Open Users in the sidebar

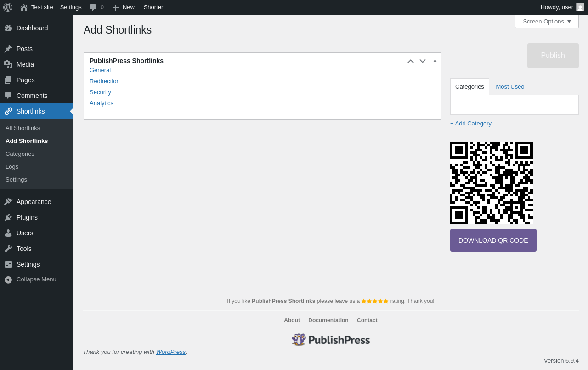coord(37,233)
